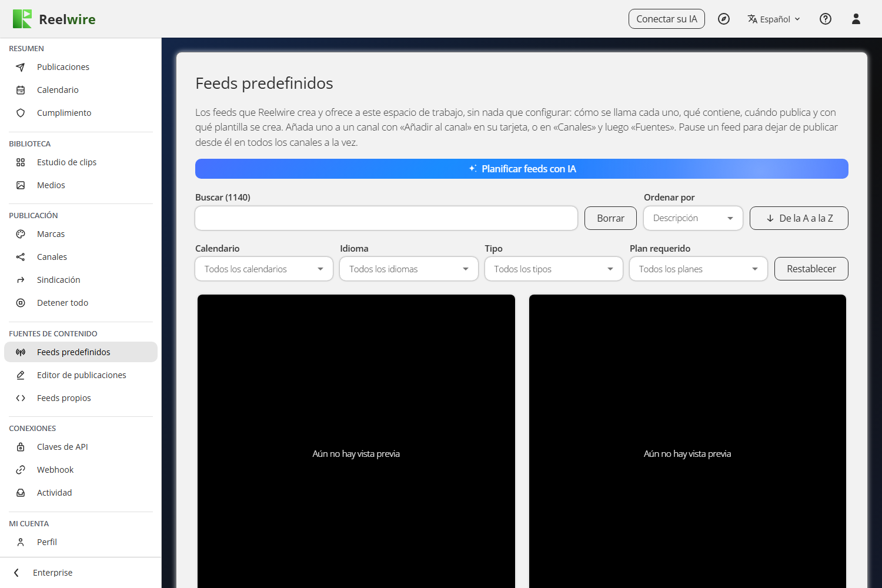Open the user account icon

click(856, 19)
